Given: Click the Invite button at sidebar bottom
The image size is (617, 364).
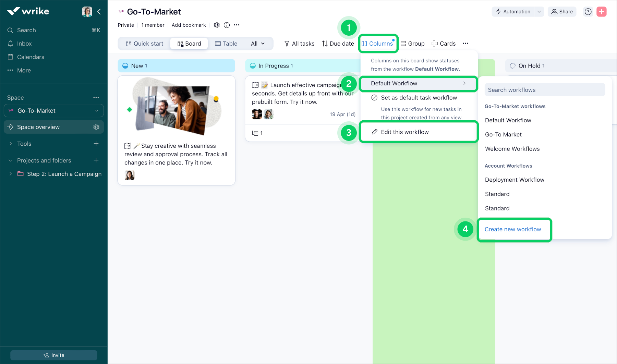Looking at the screenshot, I should tap(53, 355).
